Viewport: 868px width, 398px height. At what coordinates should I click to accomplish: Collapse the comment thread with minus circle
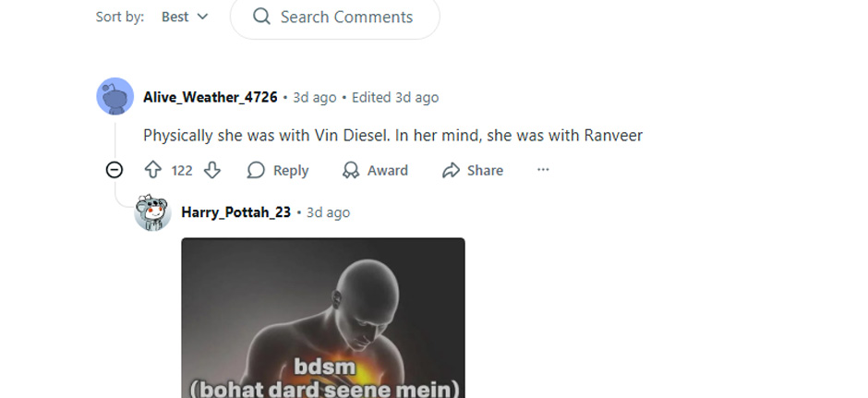click(x=115, y=170)
